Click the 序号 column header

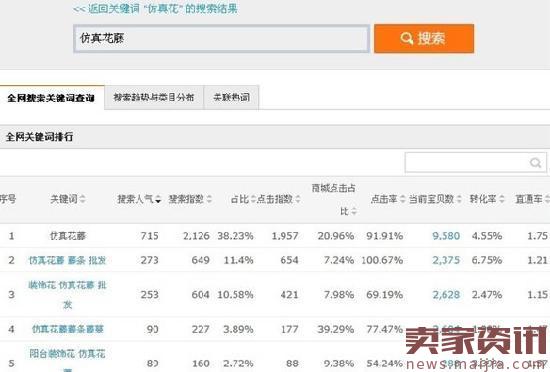click(x=8, y=199)
